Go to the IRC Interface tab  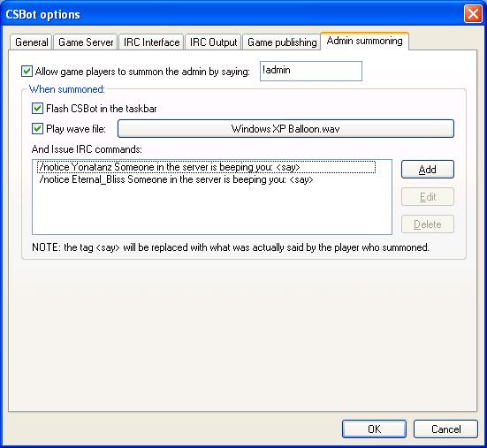(x=151, y=42)
